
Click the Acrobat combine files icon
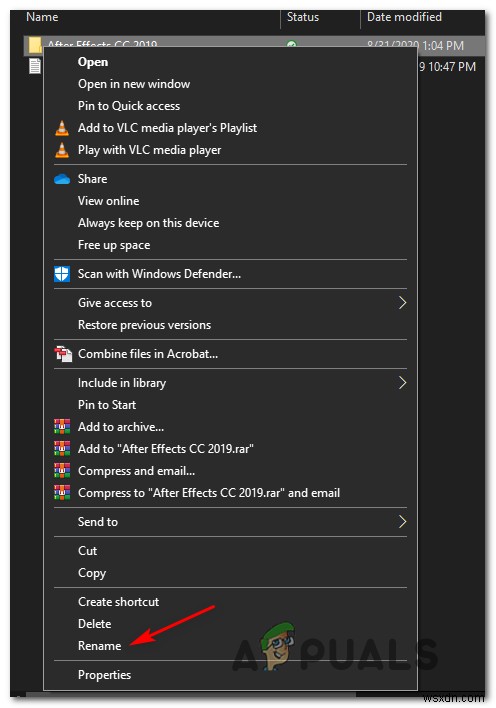point(63,354)
